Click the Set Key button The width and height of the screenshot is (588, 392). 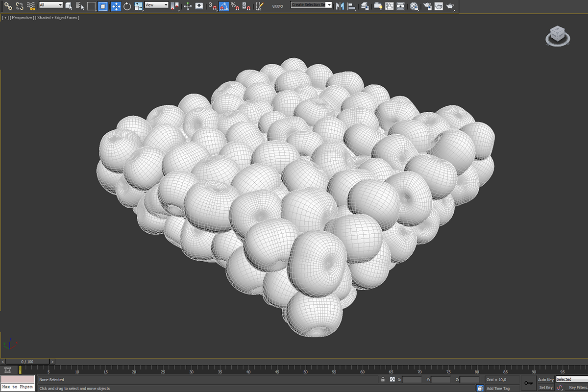546,388
